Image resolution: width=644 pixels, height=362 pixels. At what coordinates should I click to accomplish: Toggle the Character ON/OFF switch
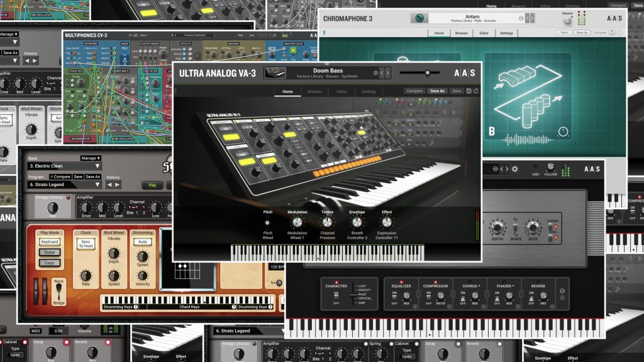click(x=336, y=297)
